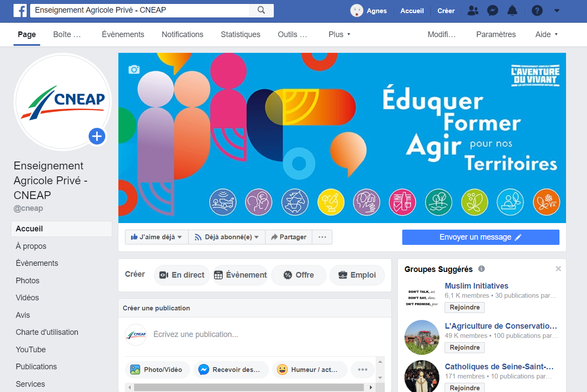Click the blue plus icon on profile picture

97,136
